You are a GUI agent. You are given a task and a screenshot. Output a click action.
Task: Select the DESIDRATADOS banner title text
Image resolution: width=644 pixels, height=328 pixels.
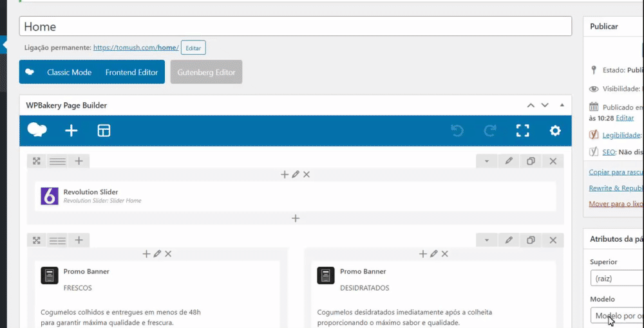[365, 288]
